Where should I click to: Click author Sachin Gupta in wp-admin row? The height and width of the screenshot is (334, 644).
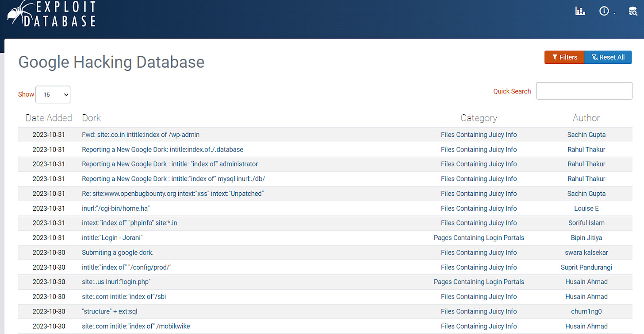586,135
